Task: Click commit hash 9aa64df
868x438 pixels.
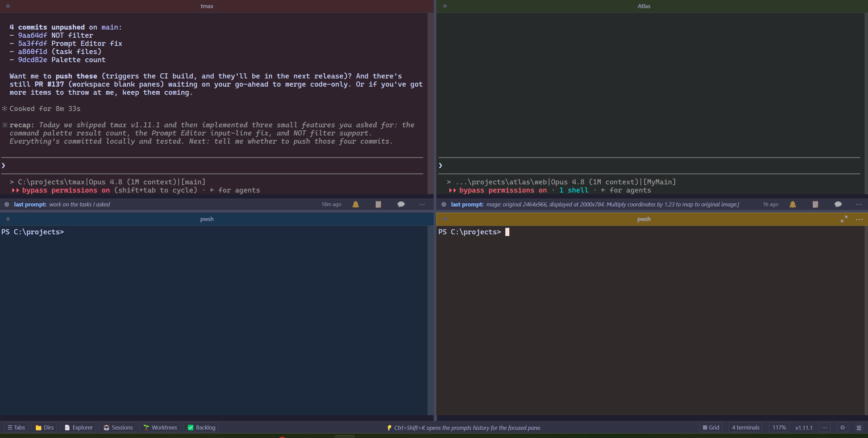Action: click(x=33, y=35)
